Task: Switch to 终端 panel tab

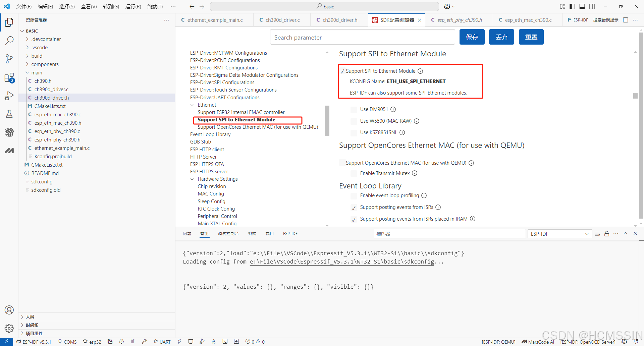Action: point(252,234)
